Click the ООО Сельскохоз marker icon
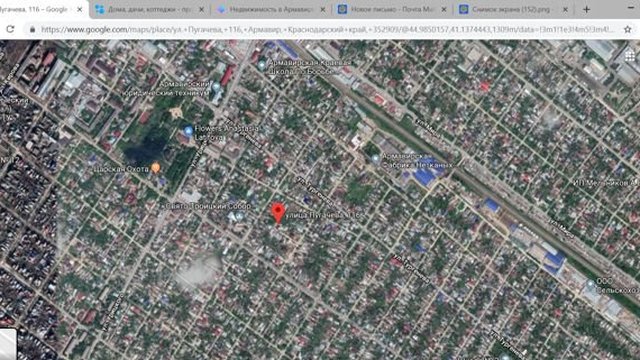The width and height of the screenshot is (640, 360). pyautogui.click(x=590, y=283)
